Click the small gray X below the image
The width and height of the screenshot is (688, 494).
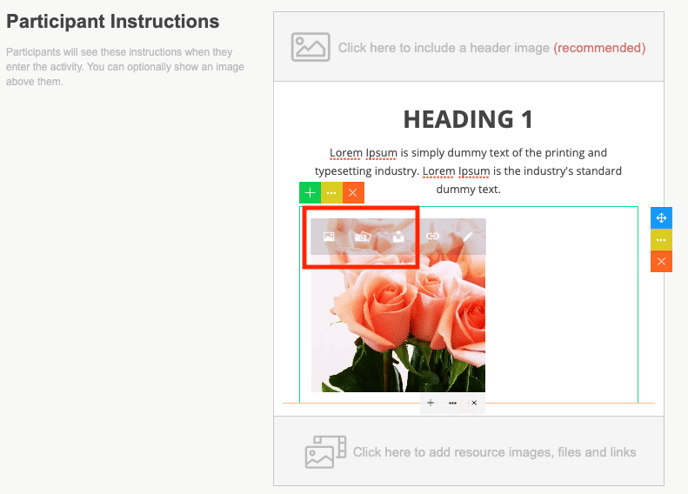(474, 403)
